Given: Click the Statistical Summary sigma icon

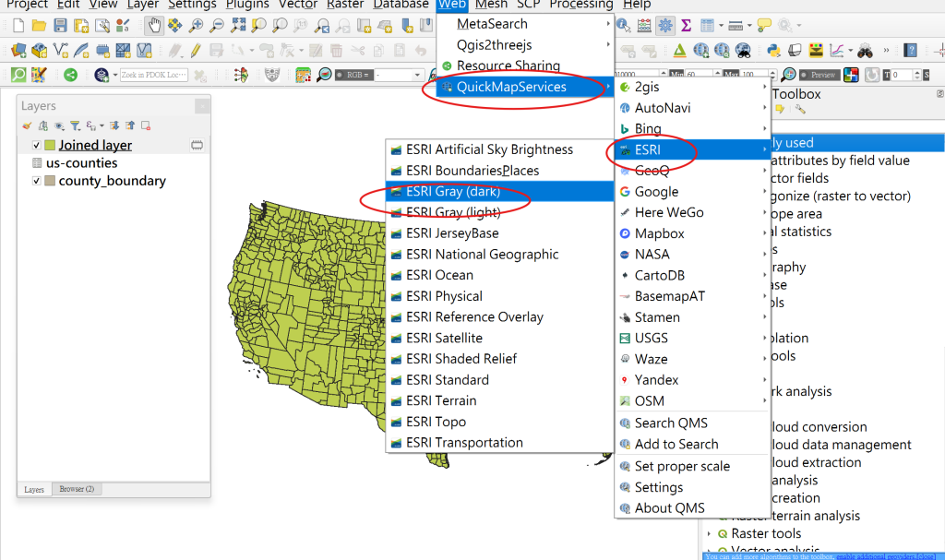Looking at the screenshot, I should point(686,25).
